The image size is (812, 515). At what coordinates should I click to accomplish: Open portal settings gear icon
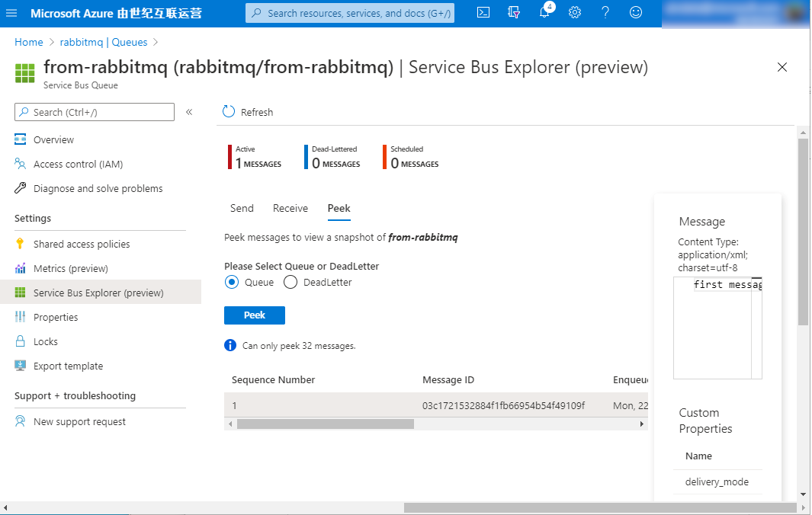coord(575,13)
